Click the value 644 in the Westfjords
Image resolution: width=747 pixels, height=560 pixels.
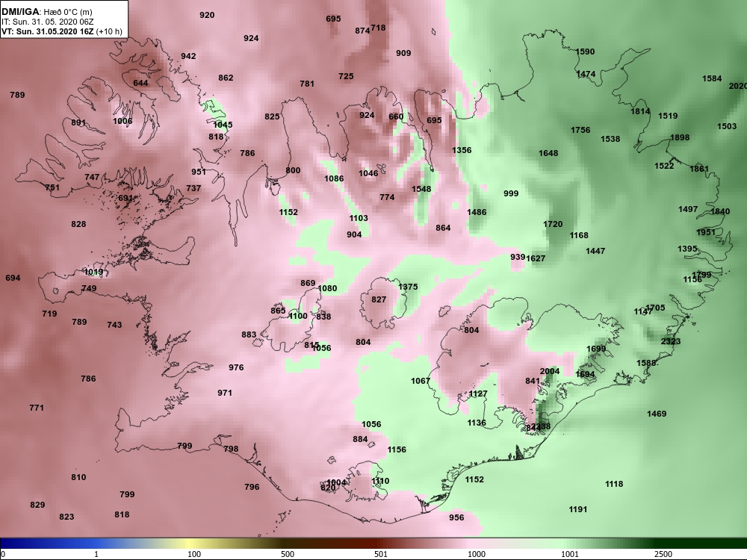[140, 84]
